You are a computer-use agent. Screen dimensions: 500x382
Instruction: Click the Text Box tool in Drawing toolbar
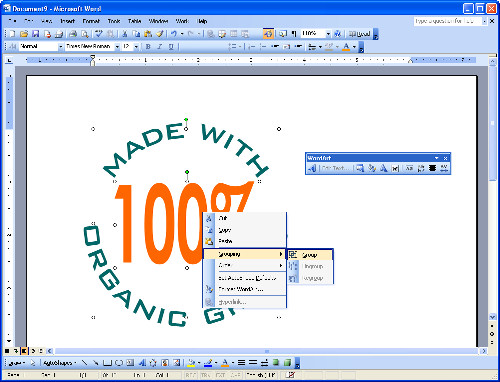pos(130,363)
